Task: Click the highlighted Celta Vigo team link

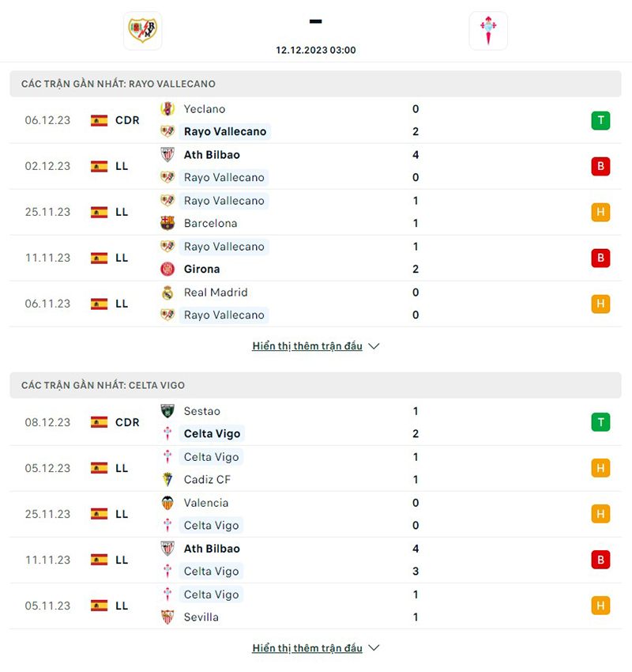Action: (211, 433)
